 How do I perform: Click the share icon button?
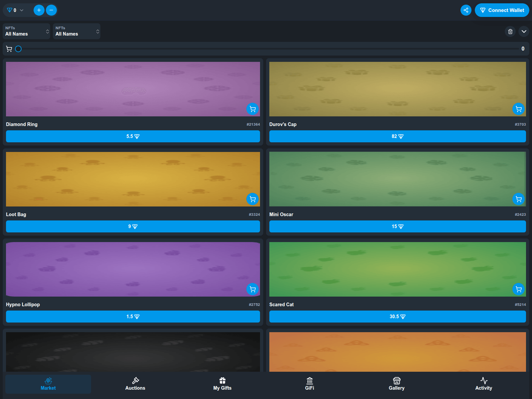pyautogui.click(x=466, y=10)
